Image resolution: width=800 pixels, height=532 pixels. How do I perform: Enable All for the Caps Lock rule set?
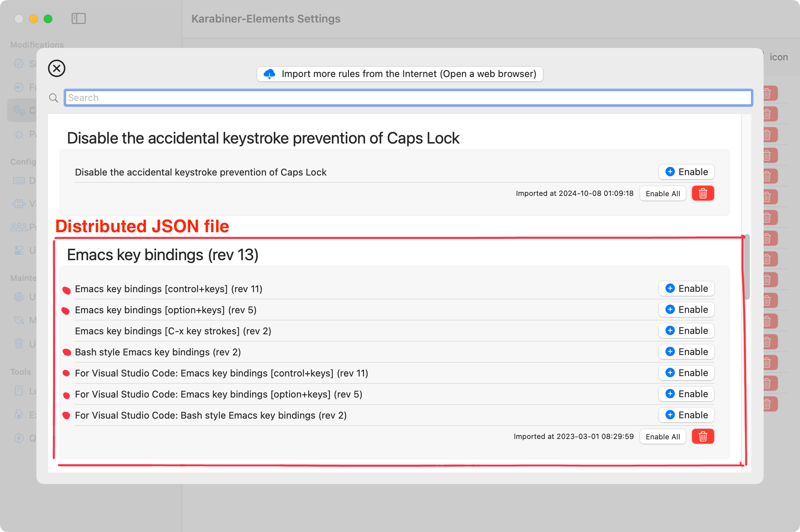click(663, 193)
